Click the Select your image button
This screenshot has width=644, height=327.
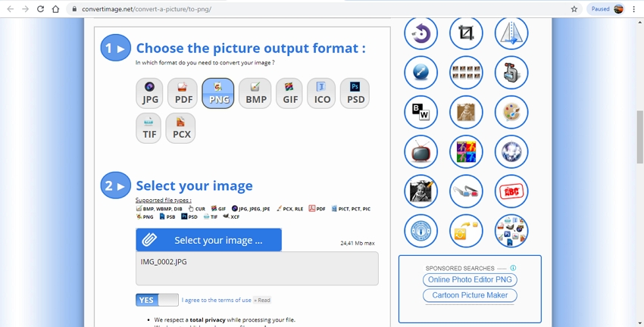209,240
